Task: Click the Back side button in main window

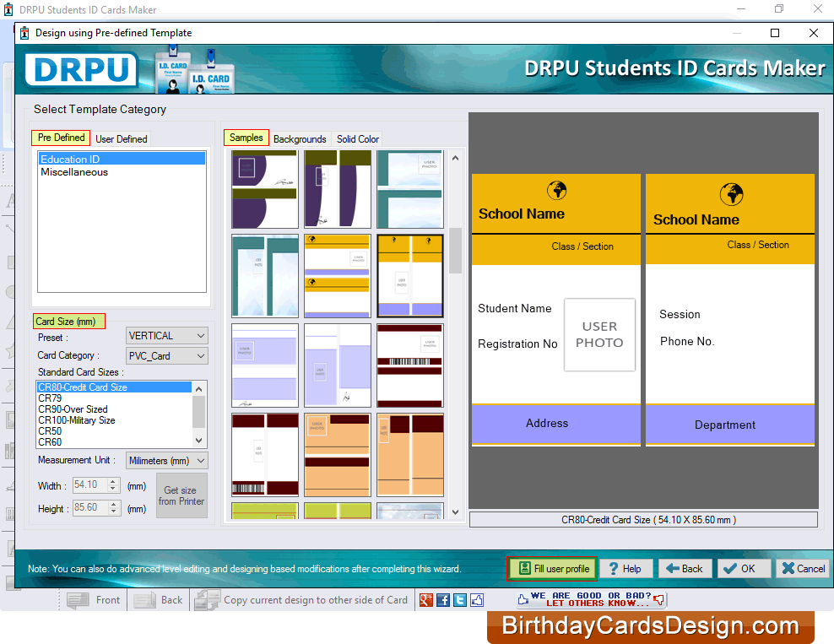Action: 158,600
